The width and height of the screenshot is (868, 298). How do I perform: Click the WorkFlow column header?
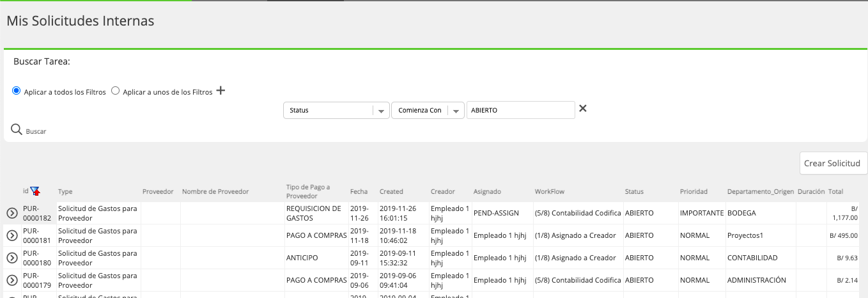[550, 191]
